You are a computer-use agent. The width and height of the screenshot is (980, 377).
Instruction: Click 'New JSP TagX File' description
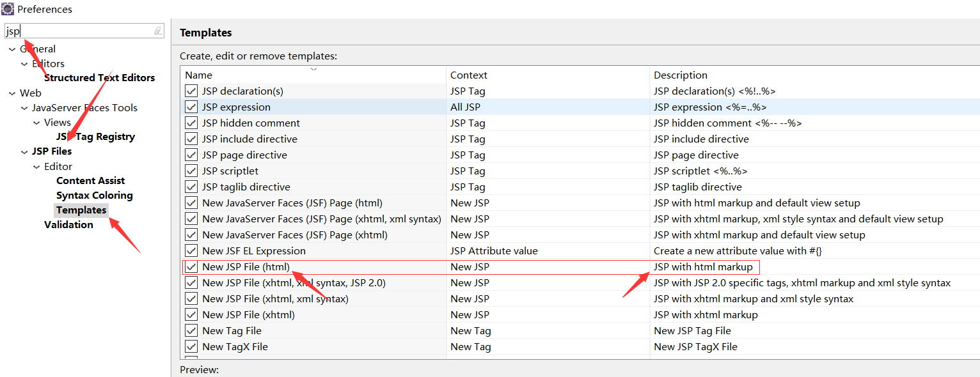[695, 347]
